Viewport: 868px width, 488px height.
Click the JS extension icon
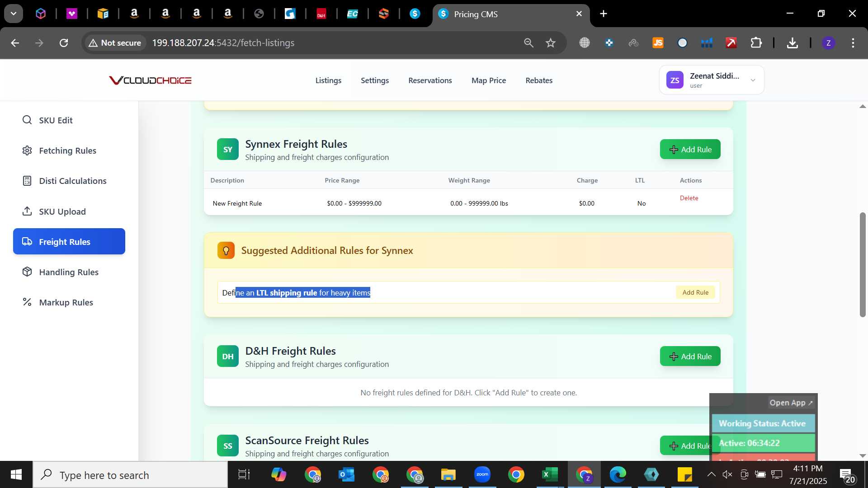tap(658, 43)
